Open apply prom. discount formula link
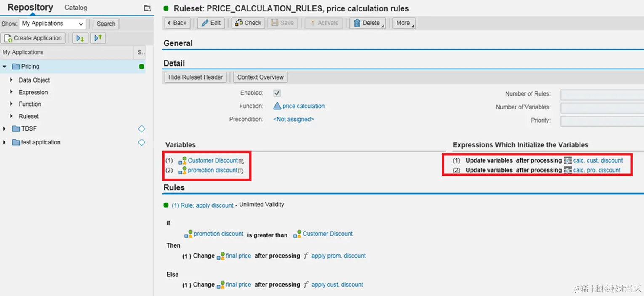644x296 pixels. pyautogui.click(x=338, y=256)
